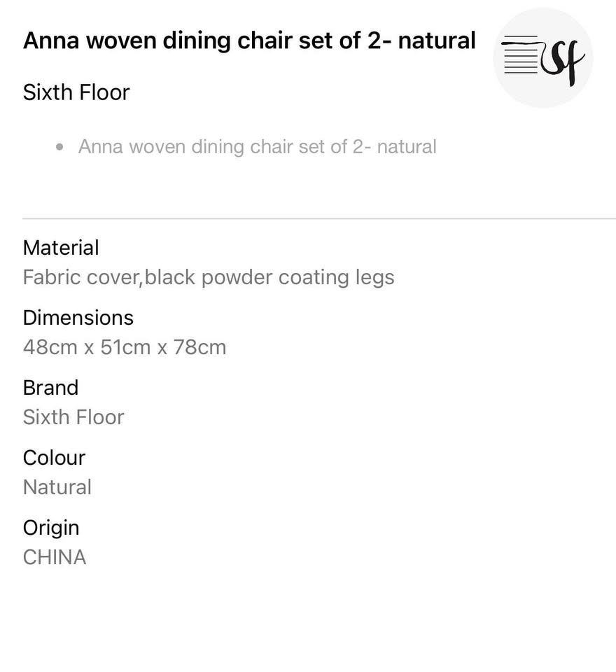
Task: Click the striped lines in the logo
Action: [520, 56]
